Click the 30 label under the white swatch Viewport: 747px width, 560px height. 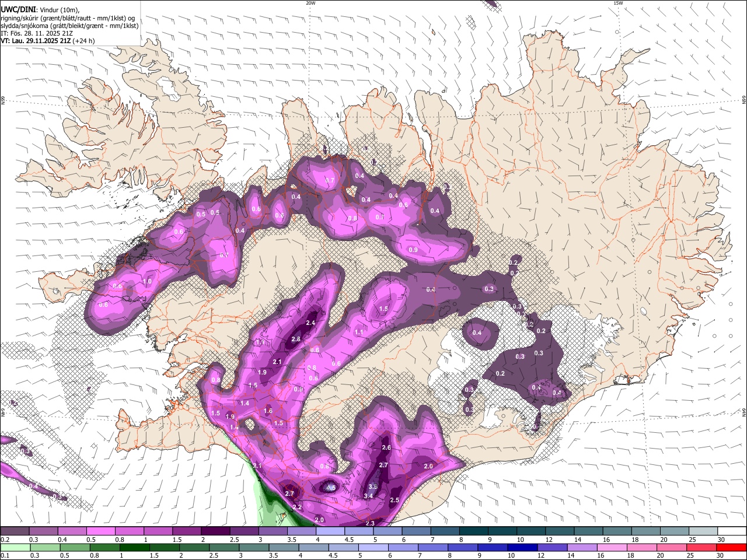pos(721,540)
